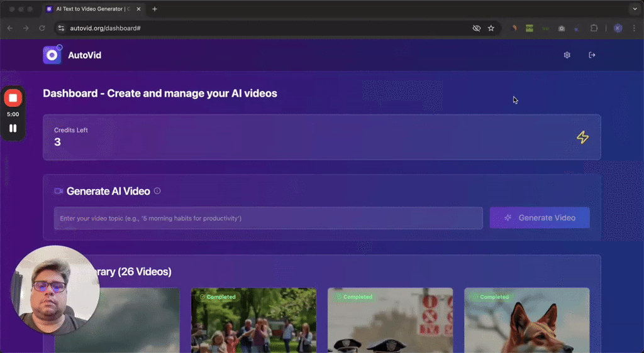
Task: Stop the recording with the red button
Action: point(13,98)
